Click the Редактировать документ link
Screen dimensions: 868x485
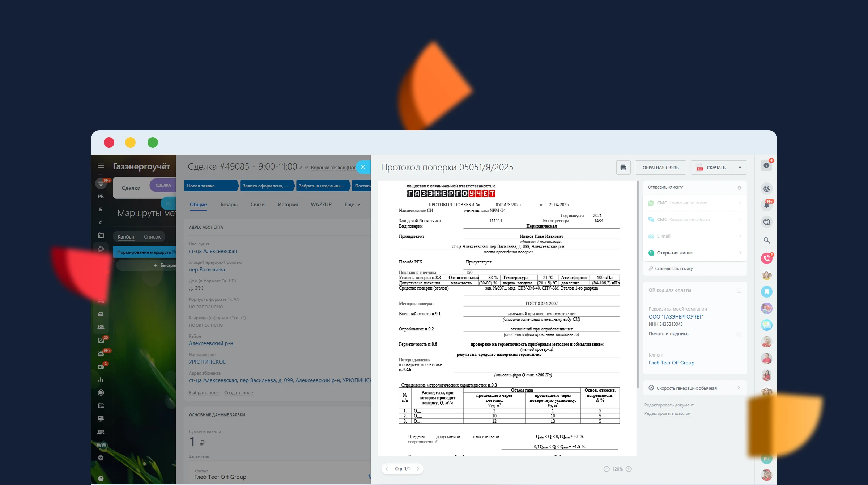coord(669,405)
